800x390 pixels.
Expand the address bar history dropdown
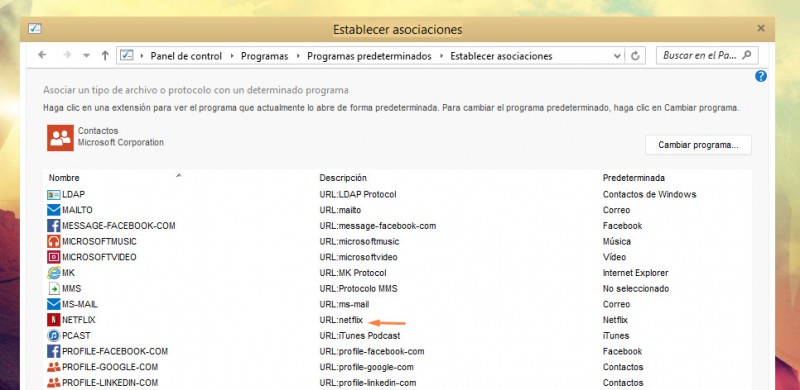click(617, 56)
